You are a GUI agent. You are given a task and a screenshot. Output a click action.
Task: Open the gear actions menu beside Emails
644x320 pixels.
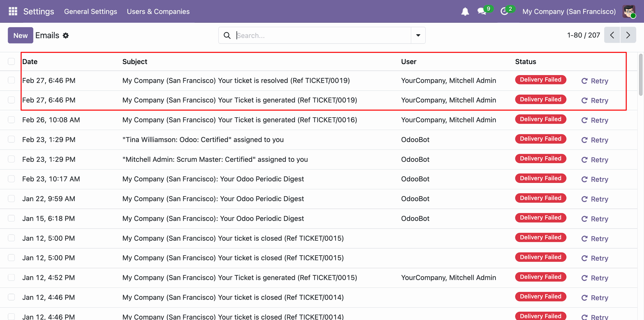(x=66, y=36)
